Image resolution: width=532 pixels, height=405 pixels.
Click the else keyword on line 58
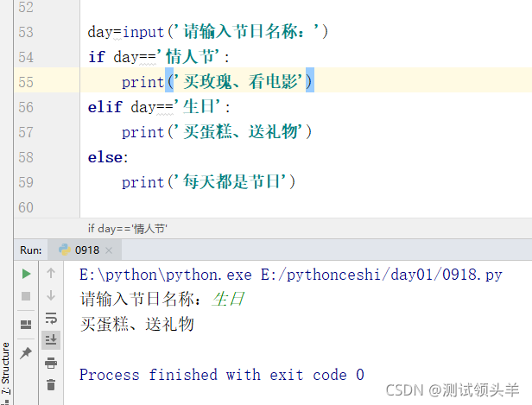tap(105, 158)
